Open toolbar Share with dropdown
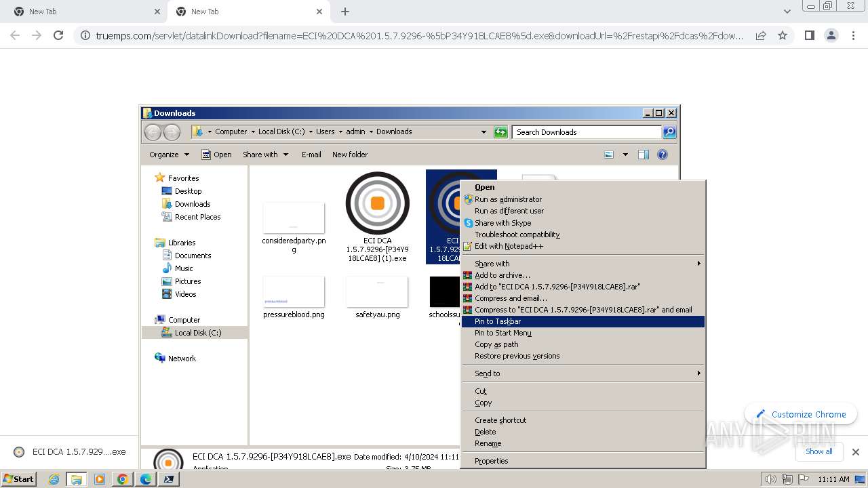868x488 pixels. click(x=266, y=155)
